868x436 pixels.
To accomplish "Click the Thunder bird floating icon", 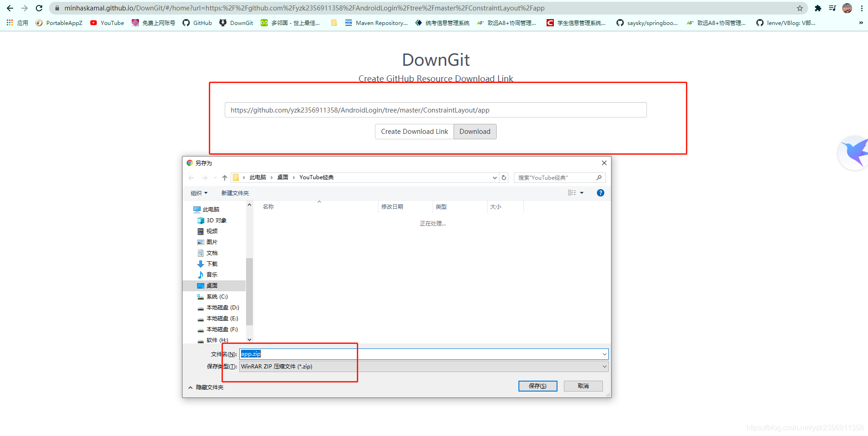I will point(853,153).
